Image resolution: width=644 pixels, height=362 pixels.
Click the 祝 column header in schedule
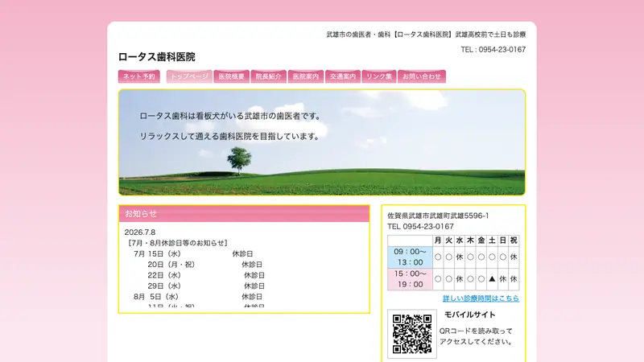[x=514, y=241]
